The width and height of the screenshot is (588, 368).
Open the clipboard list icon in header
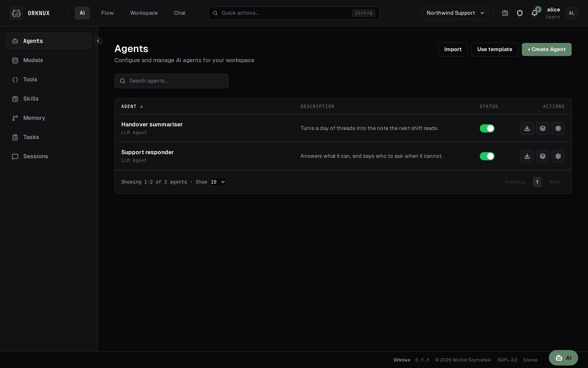tap(505, 13)
